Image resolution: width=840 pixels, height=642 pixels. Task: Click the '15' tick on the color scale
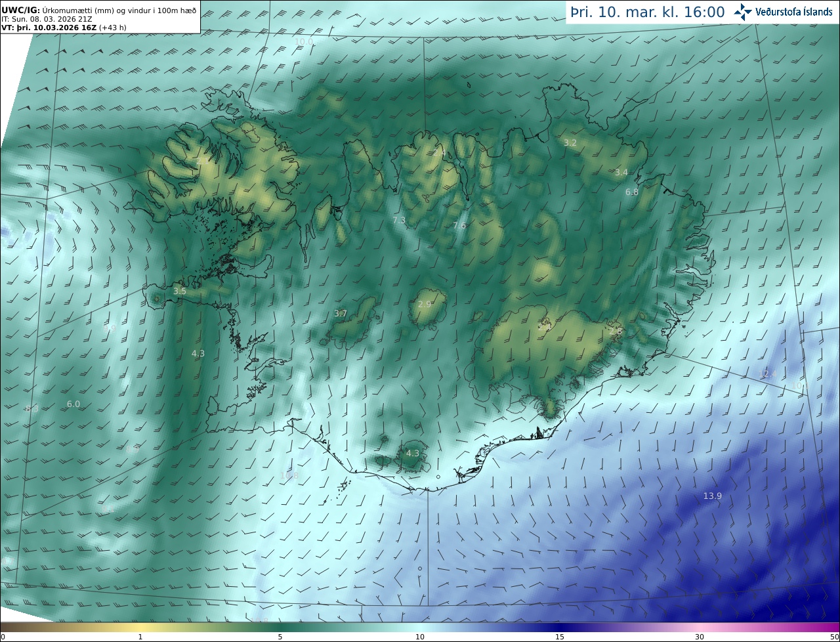point(560,637)
